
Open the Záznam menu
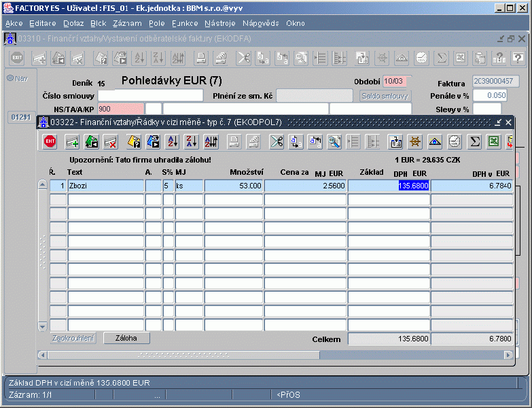pyautogui.click(x=127, y=23)
